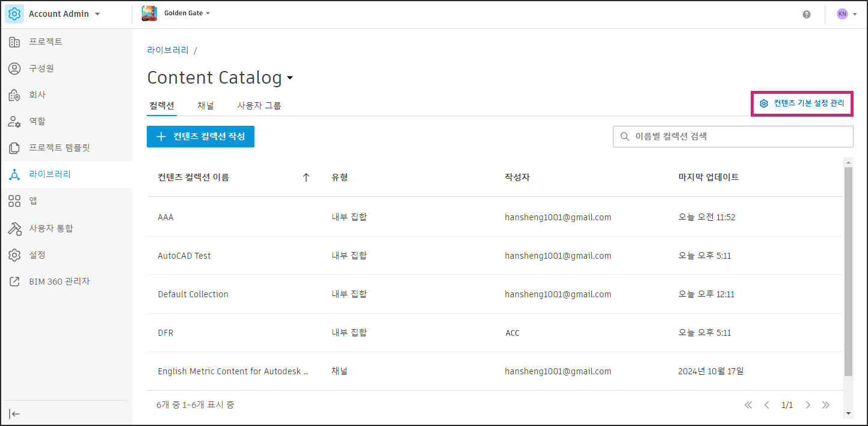The image size is (868, 426).
Task: Switch to the 채널 tab
Action: (x=206, y=105)
